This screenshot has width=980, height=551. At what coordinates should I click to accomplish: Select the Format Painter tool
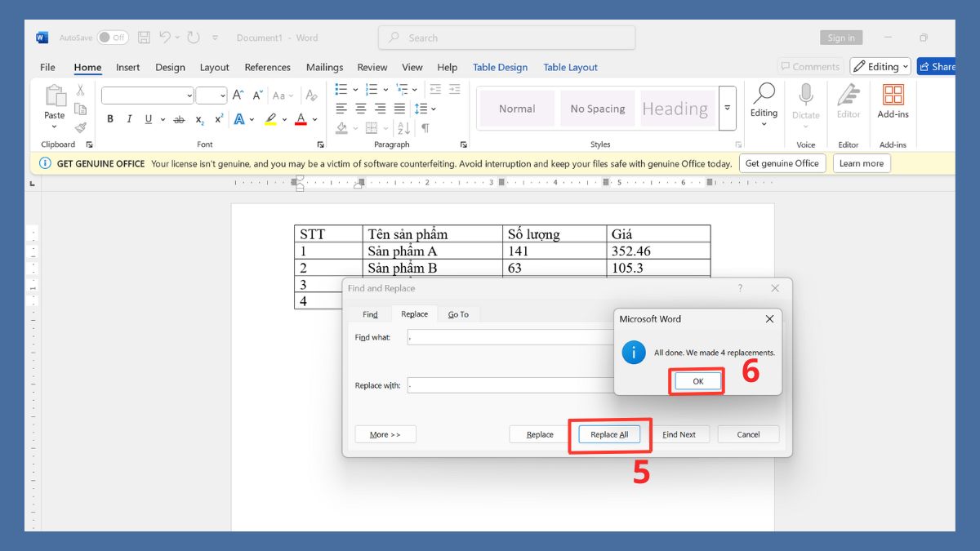click(80, 127)
